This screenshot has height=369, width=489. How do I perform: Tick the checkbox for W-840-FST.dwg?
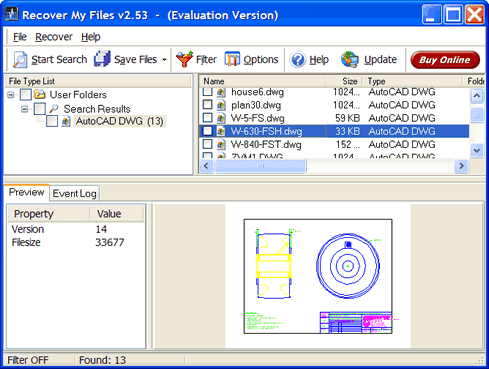tap(207, 144)
